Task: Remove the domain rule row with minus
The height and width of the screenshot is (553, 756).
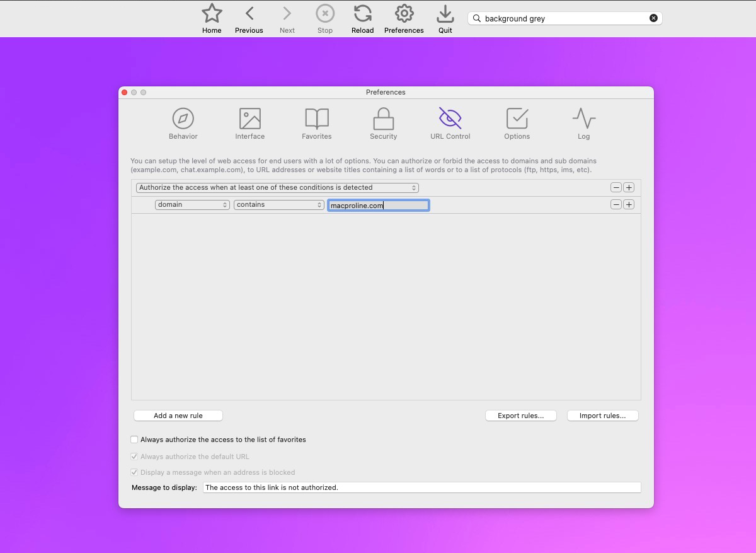Action: pos(616,205)
